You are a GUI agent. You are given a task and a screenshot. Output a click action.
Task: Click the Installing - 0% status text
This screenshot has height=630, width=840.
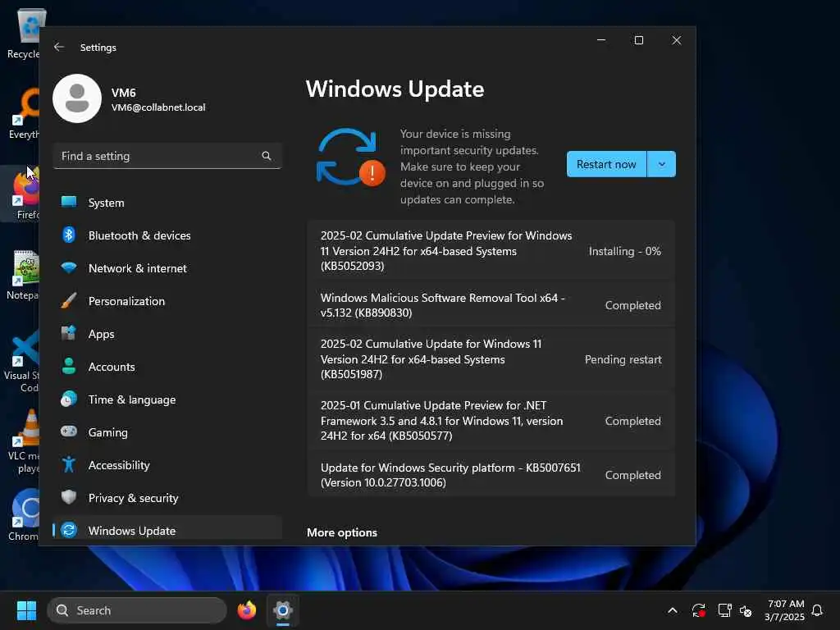point(624,251)
